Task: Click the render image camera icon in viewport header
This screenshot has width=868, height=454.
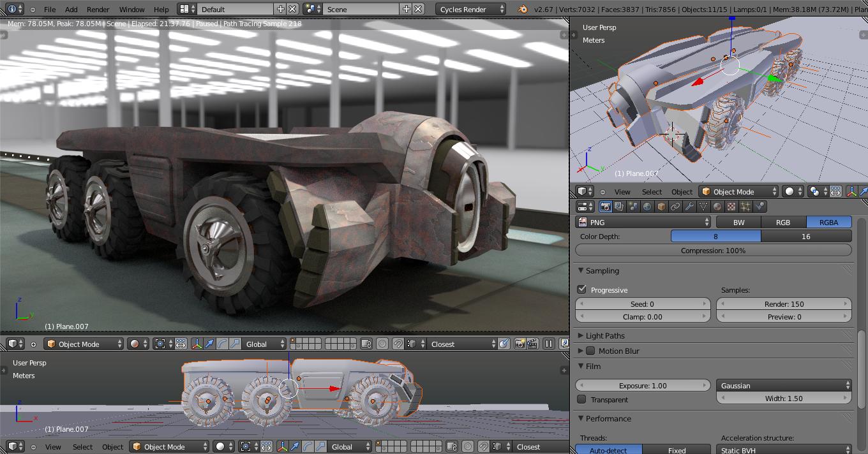Action: (x=520, y=344)
